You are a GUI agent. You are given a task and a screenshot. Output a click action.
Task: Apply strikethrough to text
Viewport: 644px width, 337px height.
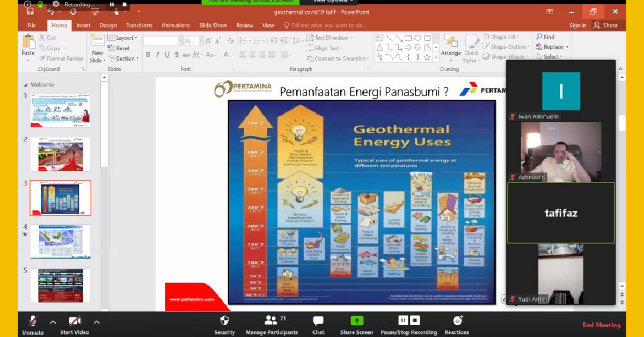[186, 55]
